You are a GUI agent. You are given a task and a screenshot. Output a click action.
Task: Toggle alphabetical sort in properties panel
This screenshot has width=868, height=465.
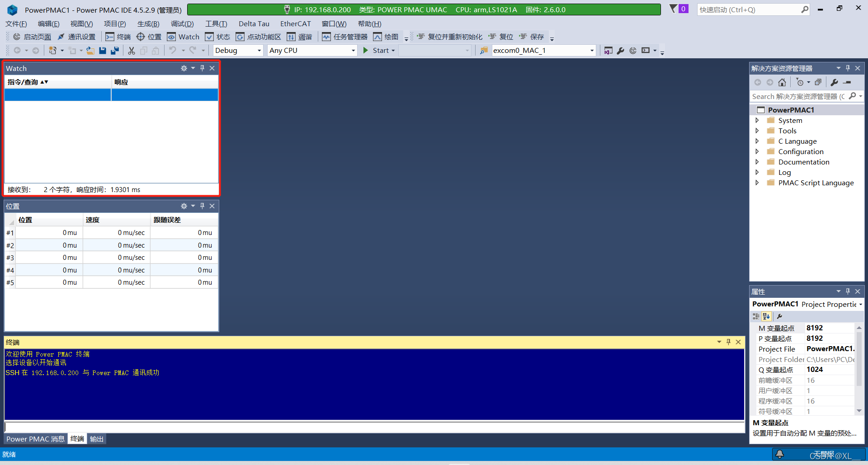tap(766, 316)
